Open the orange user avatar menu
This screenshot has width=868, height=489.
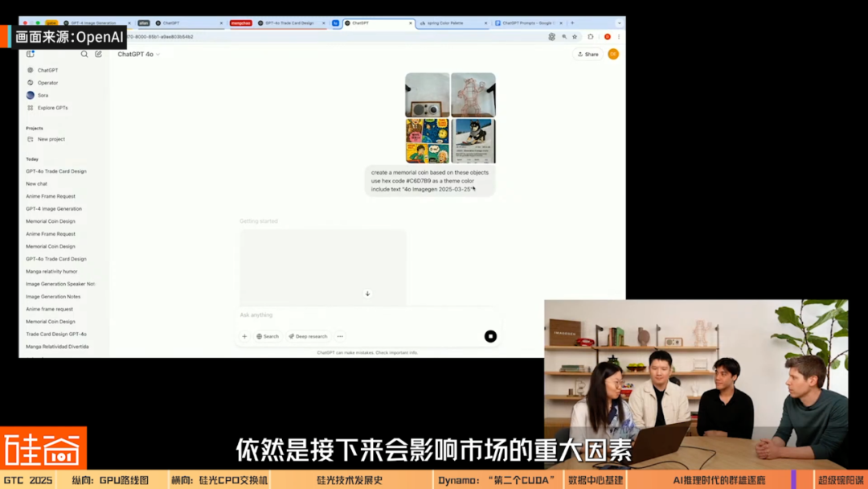point(613,54)
